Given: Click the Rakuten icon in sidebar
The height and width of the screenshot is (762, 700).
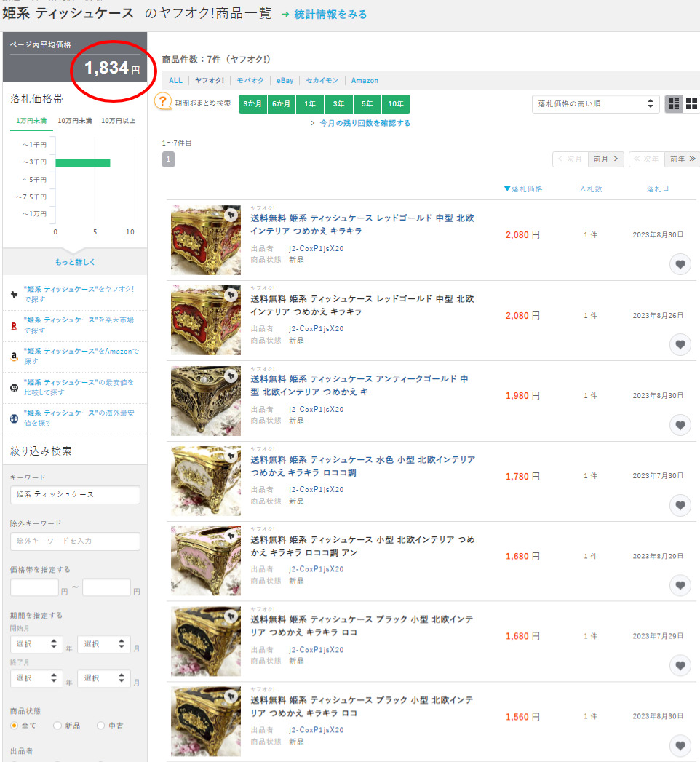Looking at the screenshot, I should pyautogui.click(x=14, y=326).
